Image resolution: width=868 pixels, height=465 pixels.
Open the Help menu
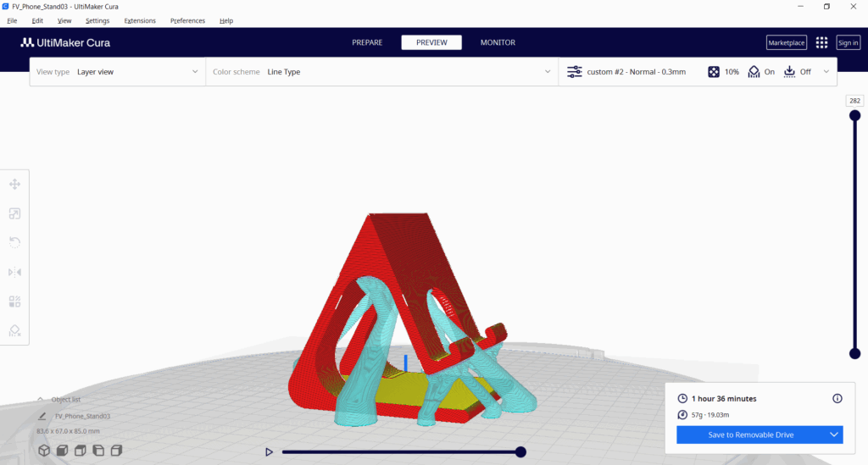point(225,20)
